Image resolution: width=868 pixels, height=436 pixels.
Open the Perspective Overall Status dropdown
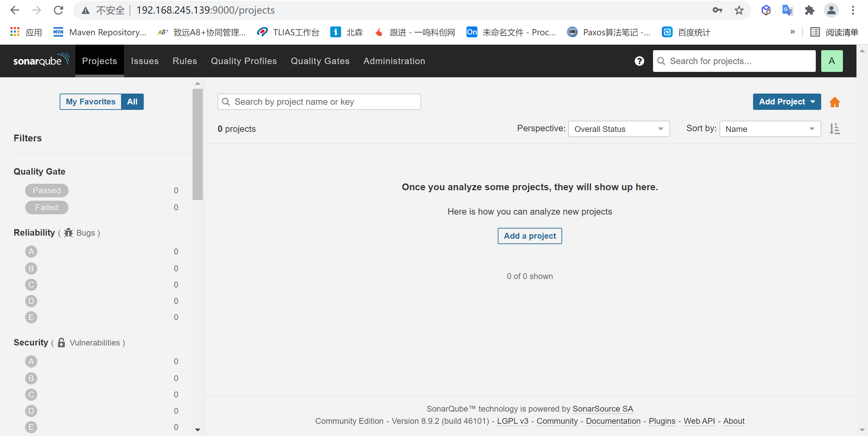[x=619, y=129]
